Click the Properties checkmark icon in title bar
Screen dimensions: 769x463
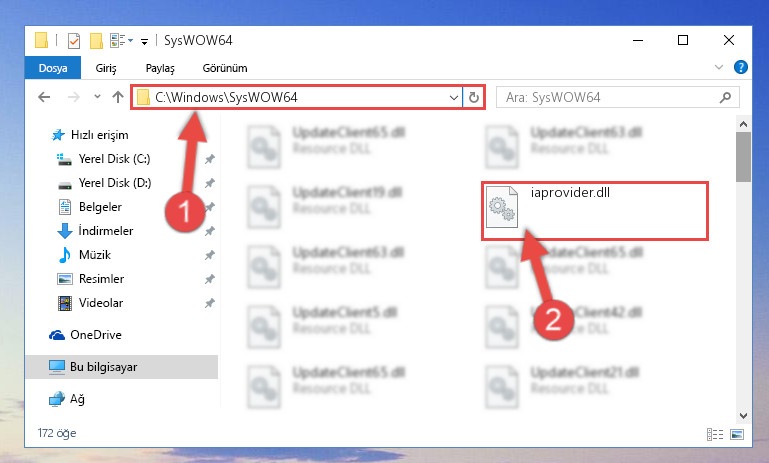(x=74, y=41)
